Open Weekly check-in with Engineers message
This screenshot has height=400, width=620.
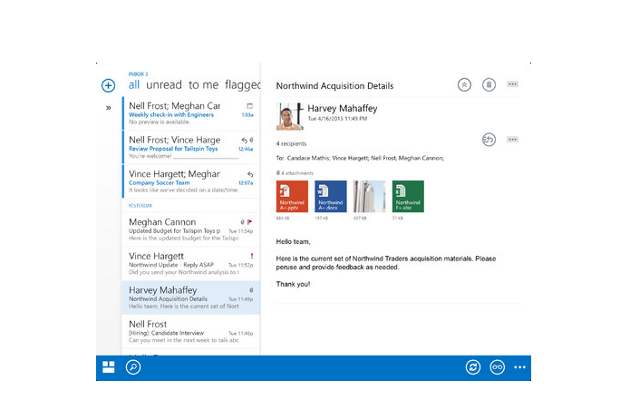191,113
